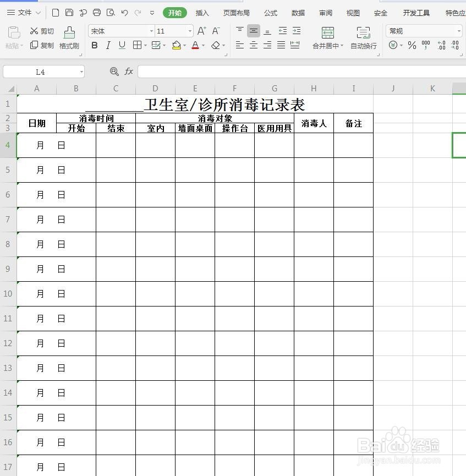Image resolution: width=466 pixels, height=476 pixels.
Task: Click the Percent style % icon
Action: coord(412,45)
